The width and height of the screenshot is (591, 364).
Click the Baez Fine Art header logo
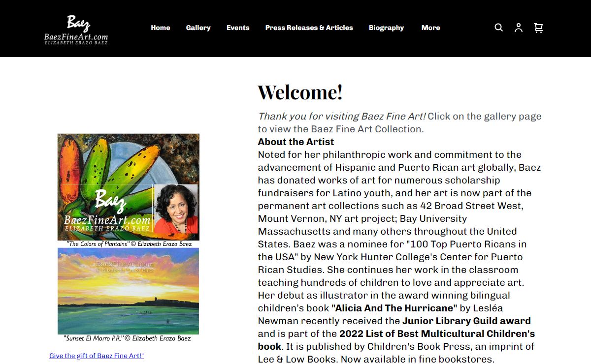point(76,30)
